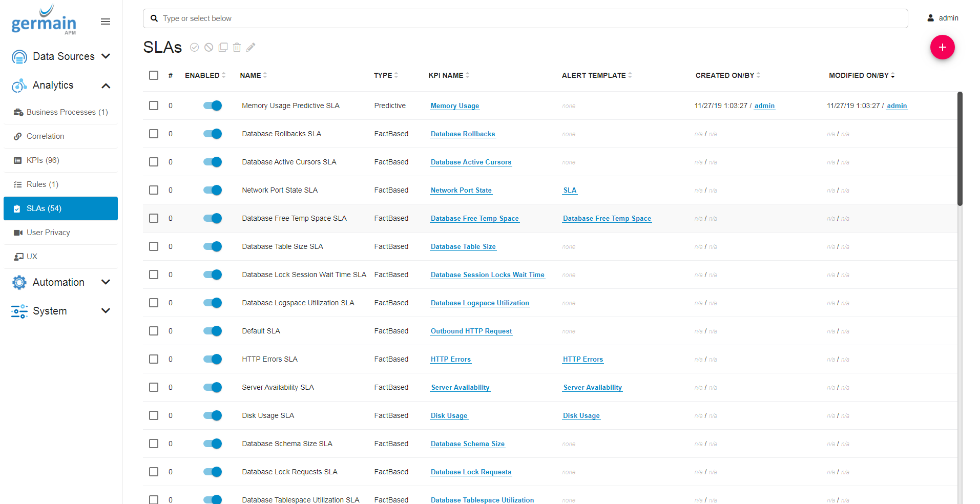The height and width of the screenshot is (504, 980).
Task: Click the pencil edit icon beside SLAs
Action: (251, 48)
